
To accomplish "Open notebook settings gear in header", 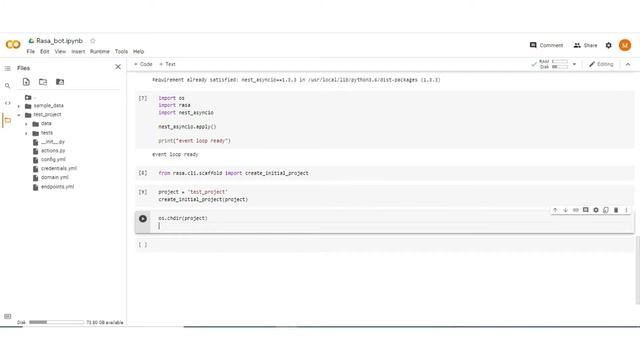I will tap(609, 45).
